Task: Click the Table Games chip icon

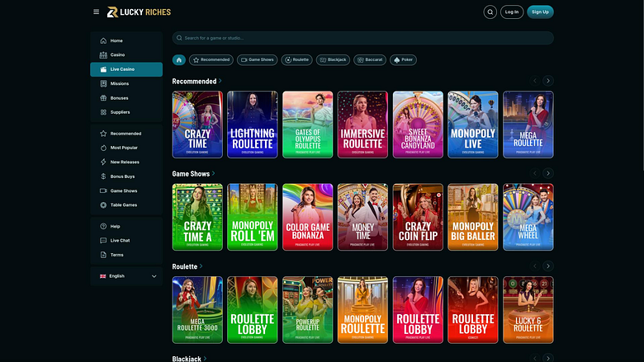Action: click(103, 205)
